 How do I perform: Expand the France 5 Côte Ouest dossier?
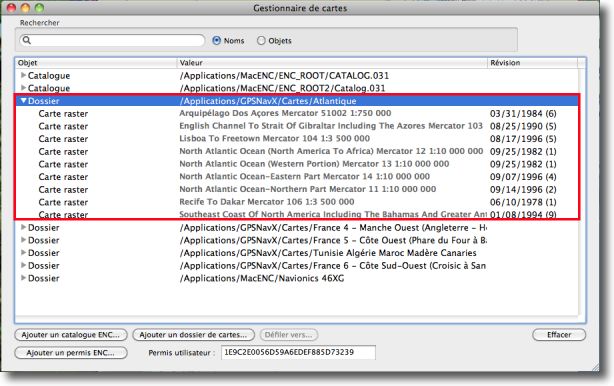[23, 240]
